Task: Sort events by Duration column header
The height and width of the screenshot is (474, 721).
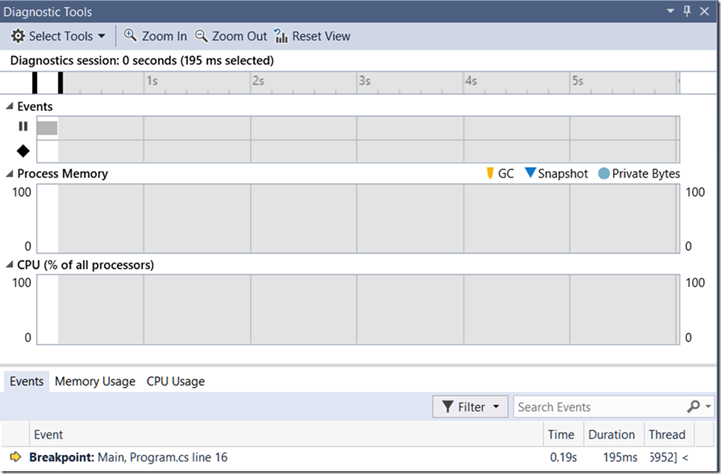Action: [611, 434]
